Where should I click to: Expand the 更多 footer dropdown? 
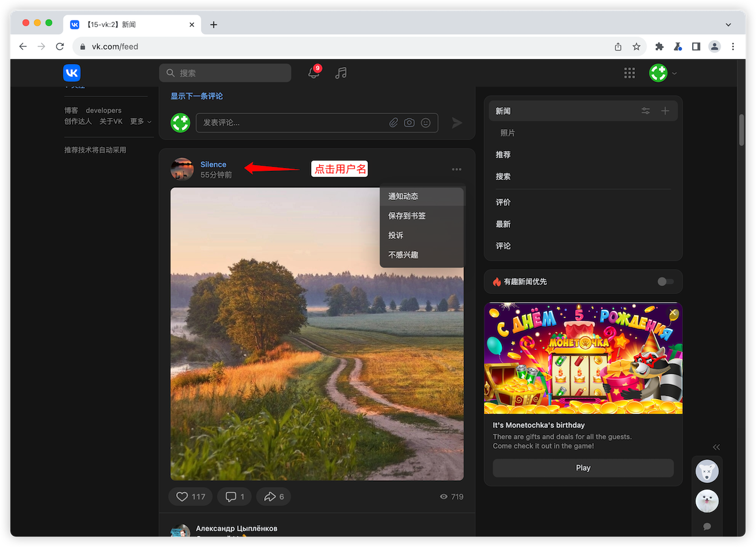pos(140,121)
